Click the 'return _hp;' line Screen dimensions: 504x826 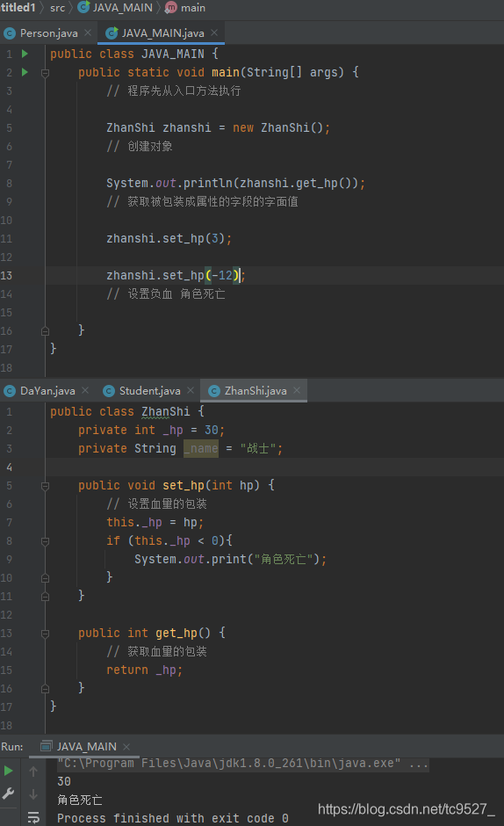[x=144, y=670]
